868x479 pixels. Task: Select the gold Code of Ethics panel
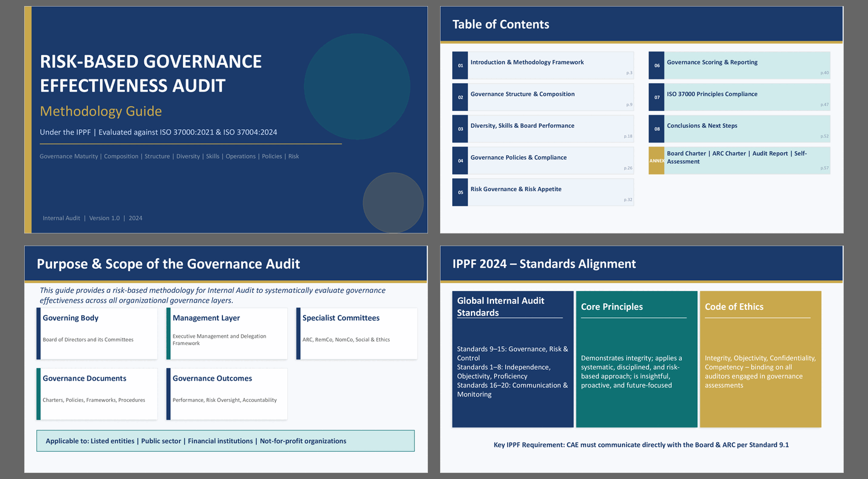pyautogui.click(x=760, y=359)
